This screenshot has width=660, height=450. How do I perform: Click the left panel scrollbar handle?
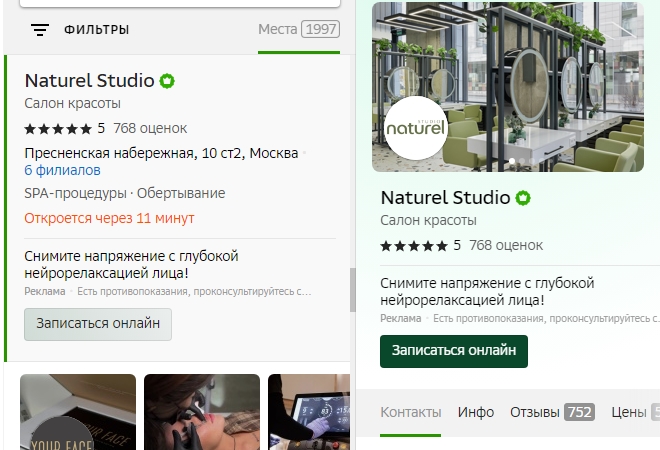click(x=352, y=289)
